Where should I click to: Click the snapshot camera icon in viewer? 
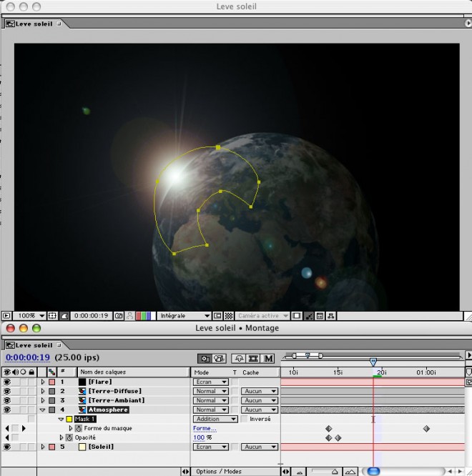click(118, 316)
